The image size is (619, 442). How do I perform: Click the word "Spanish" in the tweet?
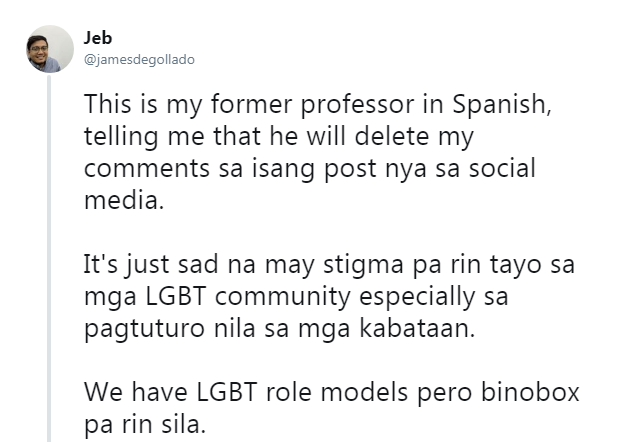[x=501, y=105]
